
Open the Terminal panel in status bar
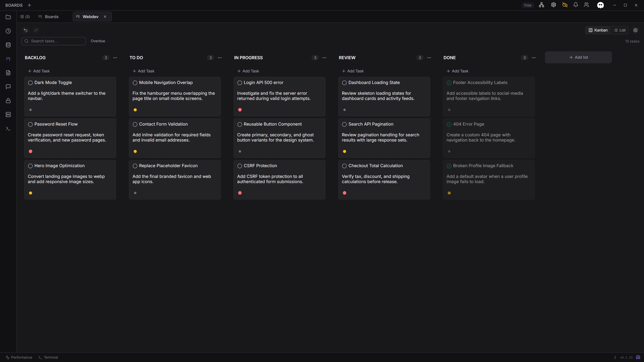point(48,357)
